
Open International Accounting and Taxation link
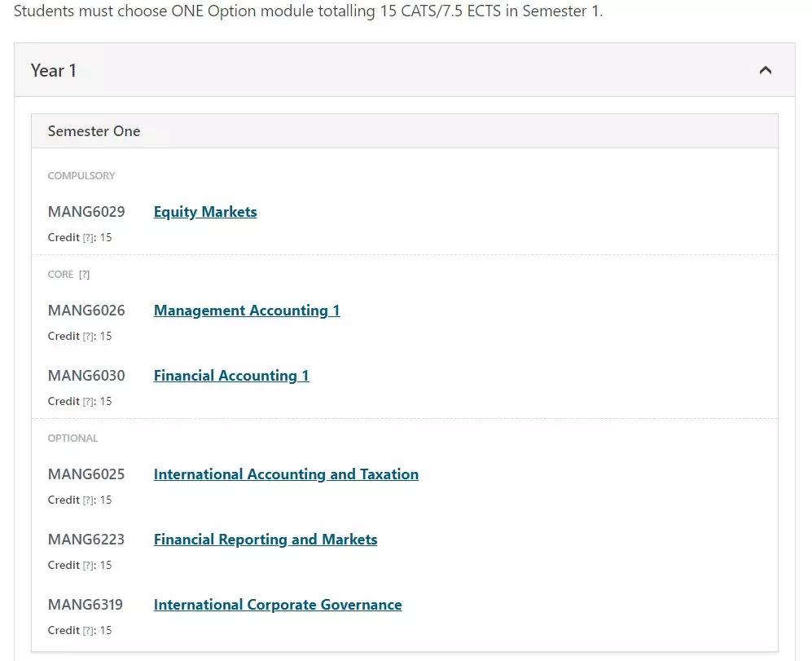(x=286, y=474)
